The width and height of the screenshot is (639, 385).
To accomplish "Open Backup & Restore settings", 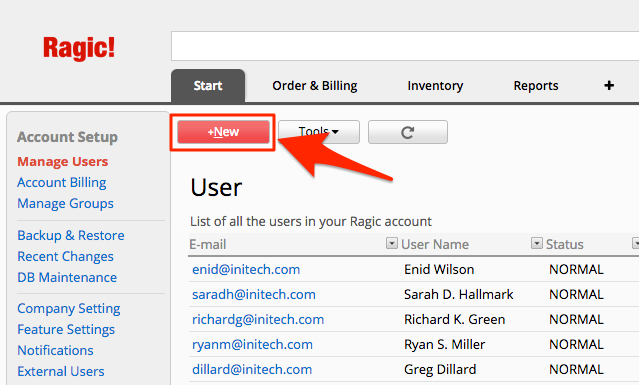I will (71, 235).
